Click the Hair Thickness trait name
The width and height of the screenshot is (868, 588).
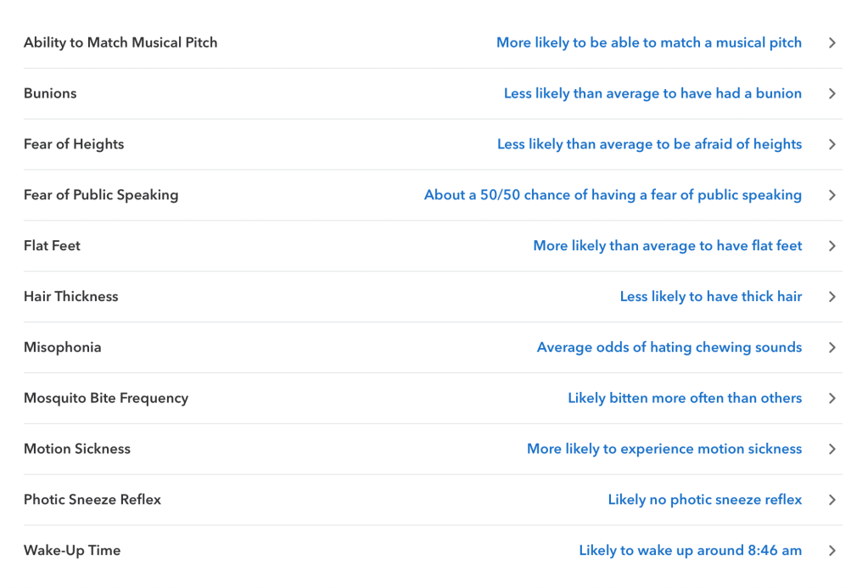pyautogui.click(x=70, y=296)
